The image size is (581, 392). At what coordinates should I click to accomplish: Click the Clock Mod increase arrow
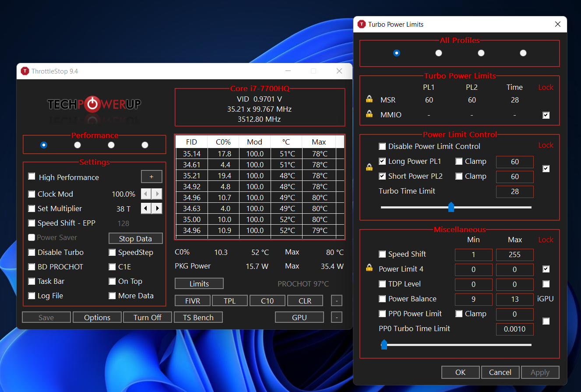click(x=157, y=194)
